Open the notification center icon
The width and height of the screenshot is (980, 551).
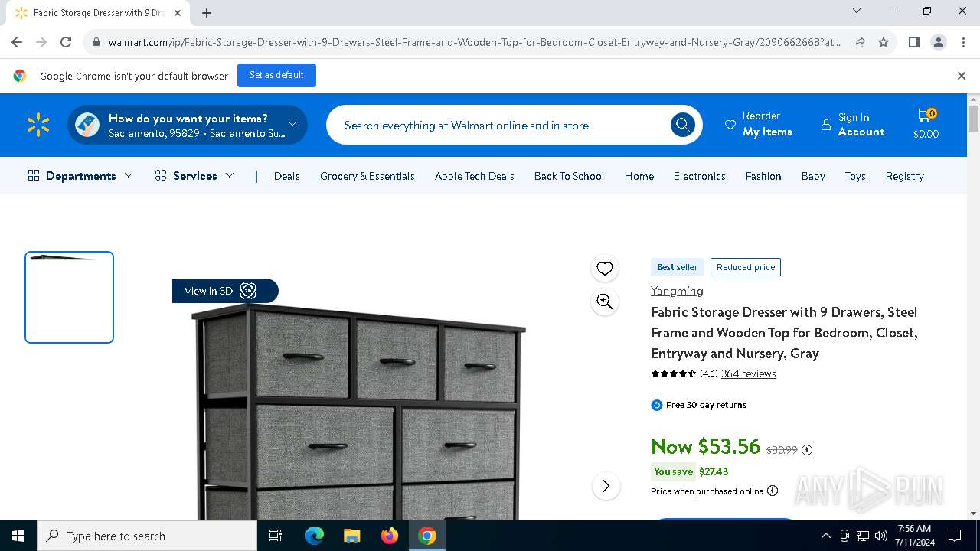click(955, 536)
